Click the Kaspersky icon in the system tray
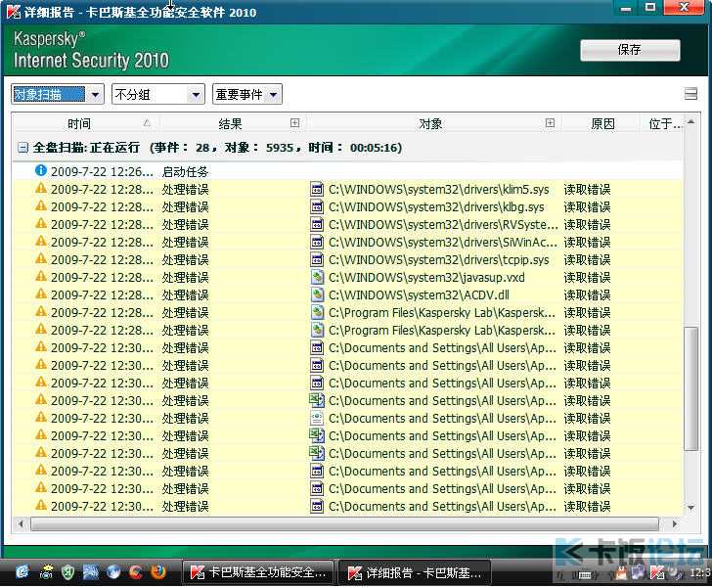The width and height of the screenshot is (712, 588). click(656, 572)
